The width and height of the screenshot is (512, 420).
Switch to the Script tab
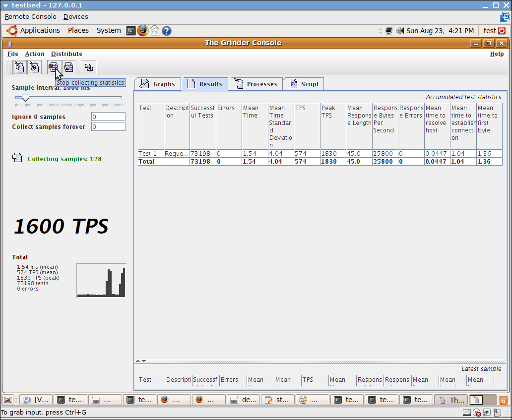pyautogui.click(x=304, y=84)
